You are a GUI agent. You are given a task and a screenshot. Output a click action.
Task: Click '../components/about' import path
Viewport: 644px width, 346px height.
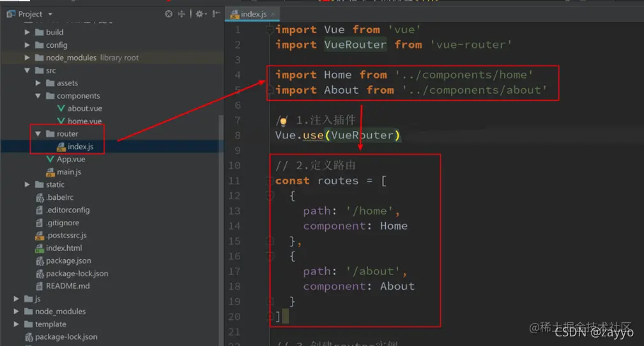[474, 90]
